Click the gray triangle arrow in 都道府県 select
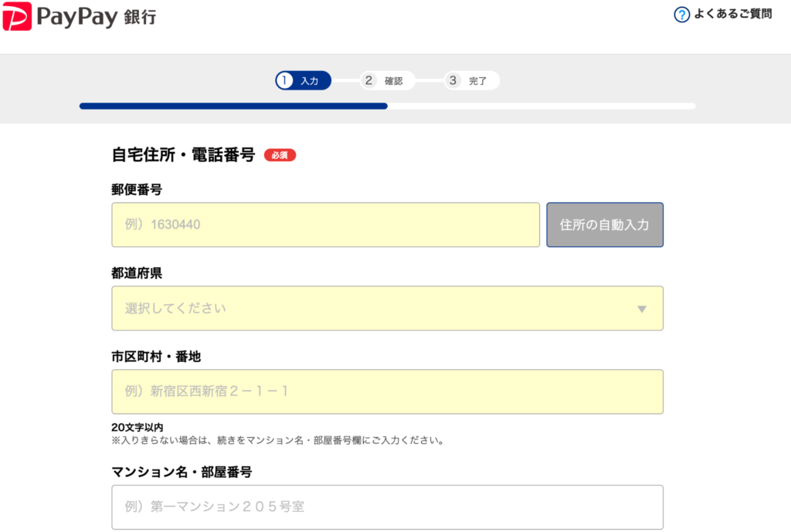791x532 pixels. coord(641,309)
